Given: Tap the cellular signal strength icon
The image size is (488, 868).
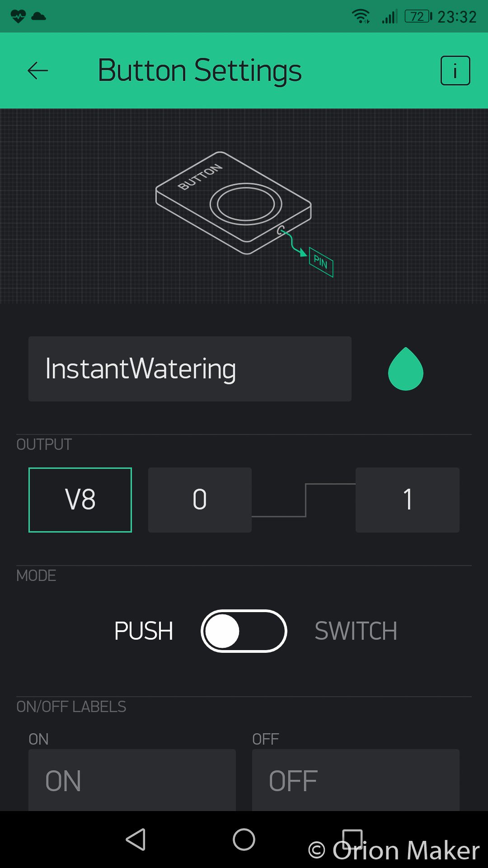Looking at the screenshot, I should [389, 16].
